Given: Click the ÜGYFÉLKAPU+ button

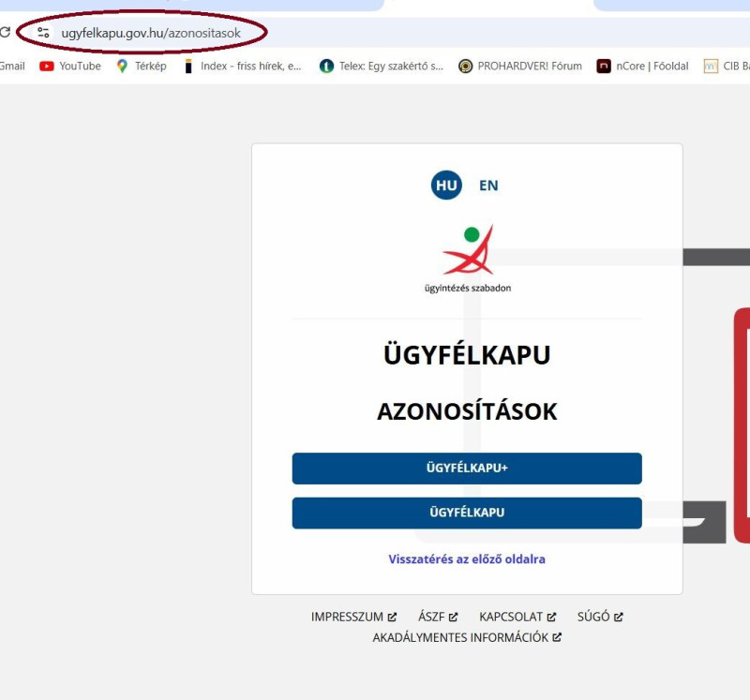Looking at the screenshot, I should (x=467, y=469).
